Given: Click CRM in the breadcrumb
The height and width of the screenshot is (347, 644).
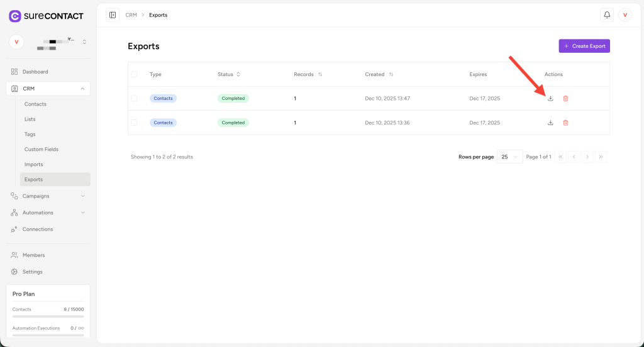Looking at the screenshot, I should pos(131,15).
